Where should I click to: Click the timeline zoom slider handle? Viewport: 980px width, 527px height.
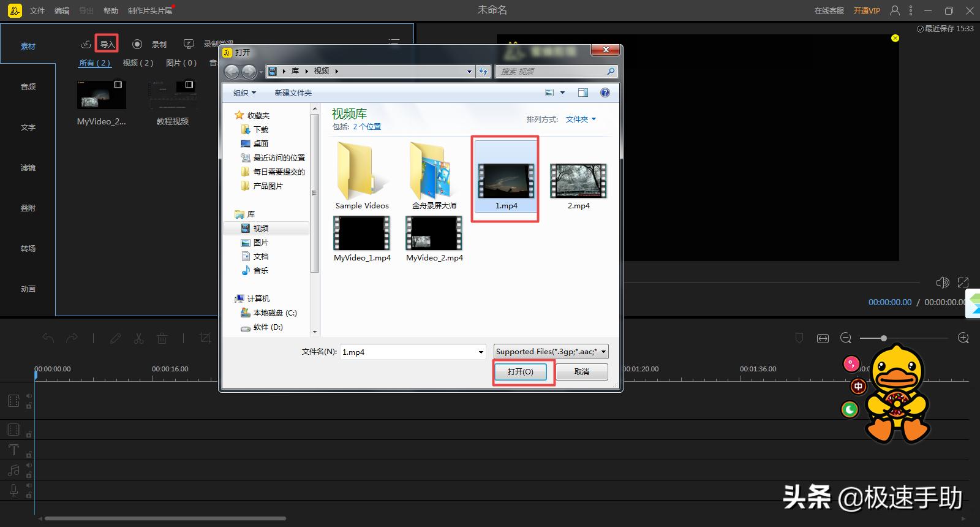[883, 338]
